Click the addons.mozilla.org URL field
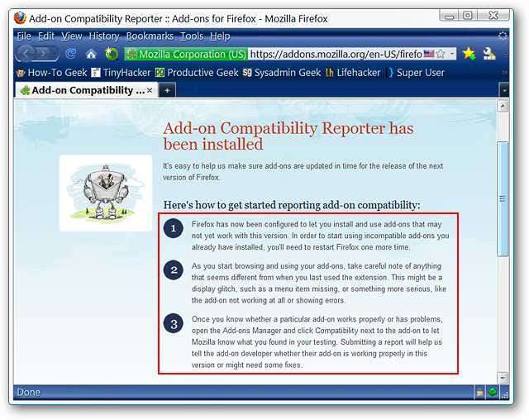This screenshot has width=529, height=420. pyautogui.click(x=336, y=54)
